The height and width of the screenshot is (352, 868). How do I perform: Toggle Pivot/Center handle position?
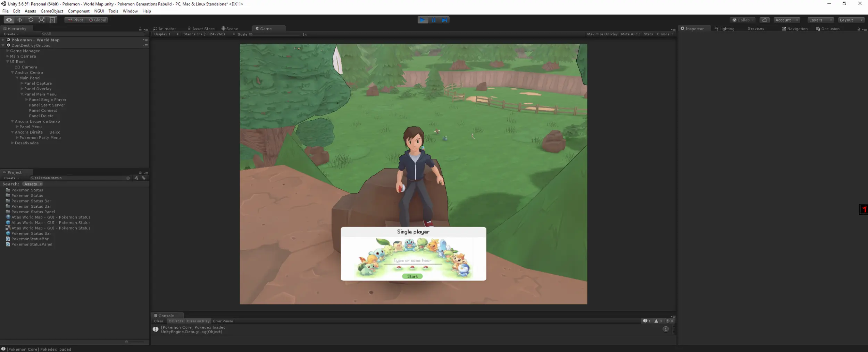point(75,20)
